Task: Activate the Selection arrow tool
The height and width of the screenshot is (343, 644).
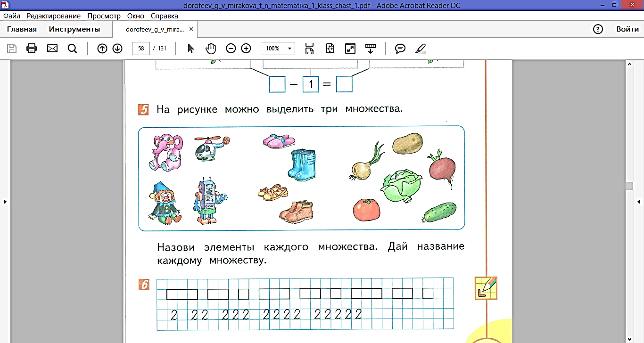Action: pos(190,49)
